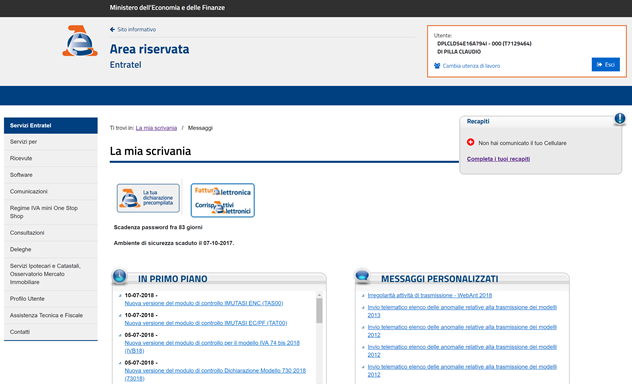Click the Messaggi breadcrumb text
The width and height of the screenshot is (632, 384).
click(200, 128)
